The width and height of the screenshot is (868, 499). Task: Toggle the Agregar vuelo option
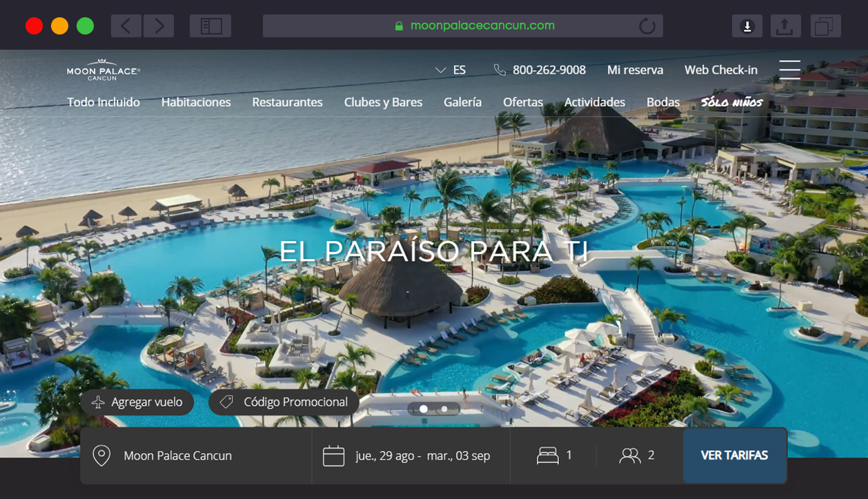pos(137,402)
